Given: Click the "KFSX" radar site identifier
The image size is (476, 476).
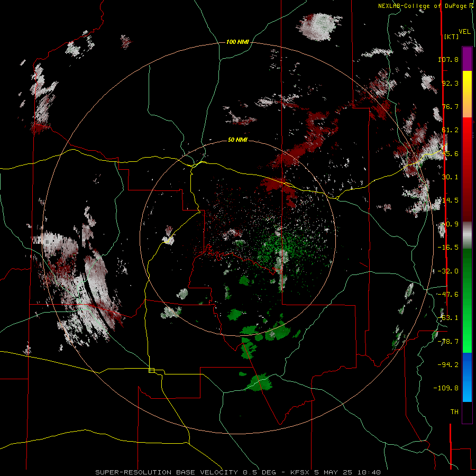Looking at the screenshot, I should coord(300,472).
